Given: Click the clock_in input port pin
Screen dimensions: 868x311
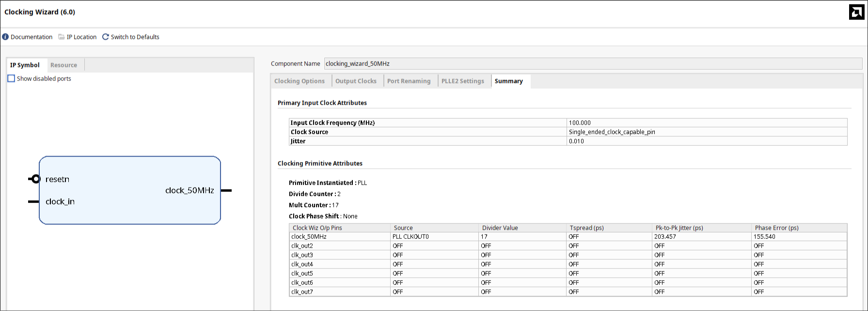Looking at the screenshot, I should (33, 202).
